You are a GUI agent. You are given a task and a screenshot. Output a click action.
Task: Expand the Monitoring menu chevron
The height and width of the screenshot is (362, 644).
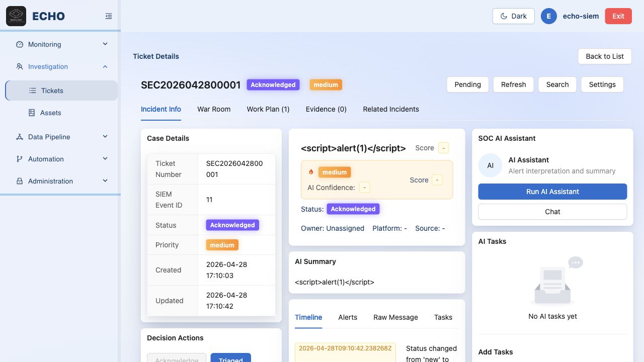coord(105,44)
